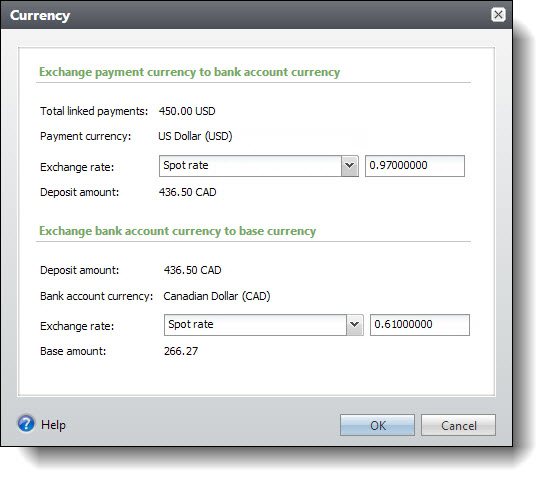Open the Help link text
This screenshot has width=553, height=487.
(53, 425)
